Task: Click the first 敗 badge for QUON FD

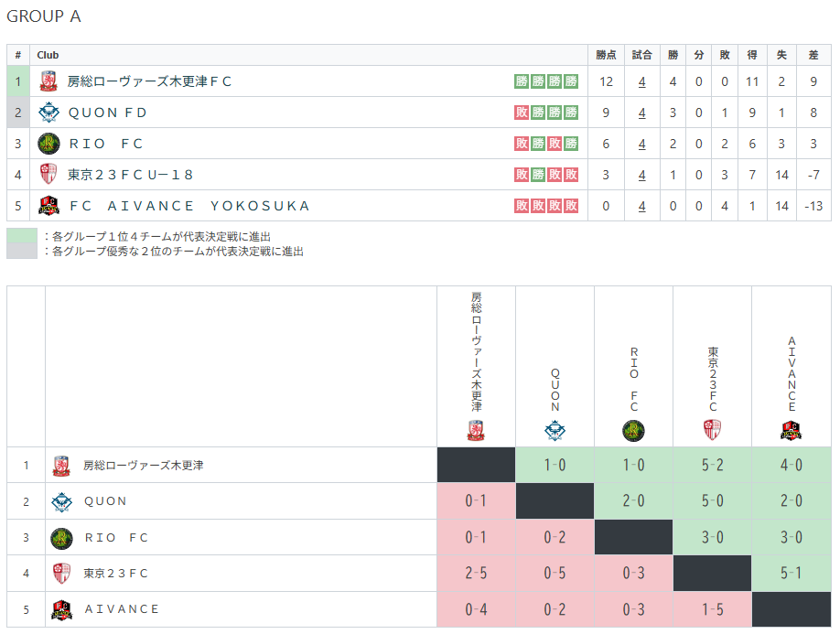Action: (x=522, y=113)
